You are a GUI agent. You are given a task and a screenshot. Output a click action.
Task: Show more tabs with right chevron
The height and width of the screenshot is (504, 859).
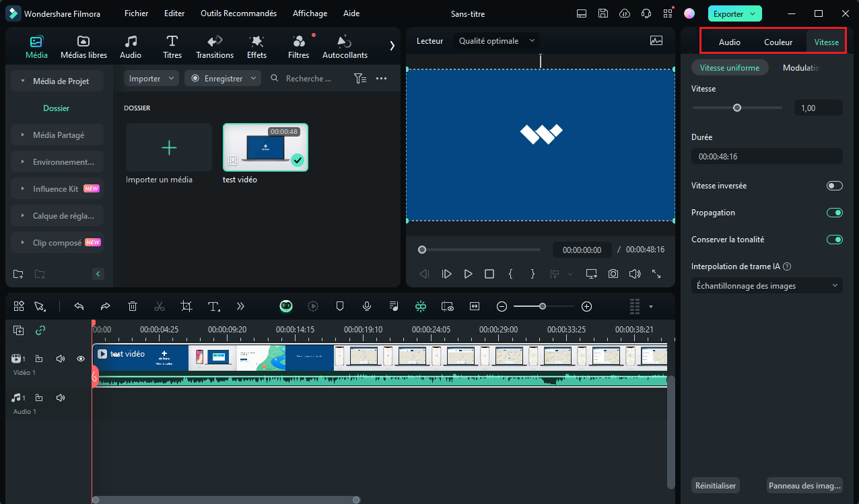(x=392, y=46)
